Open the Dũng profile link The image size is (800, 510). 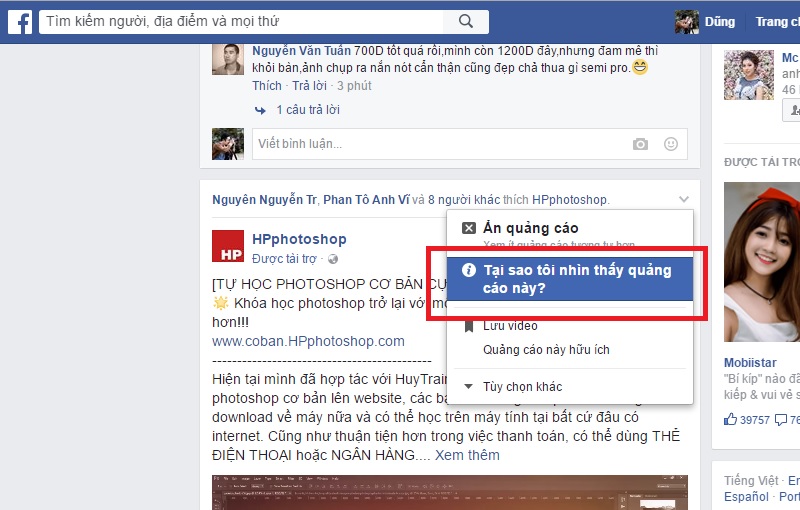pyautogui.click(x=719, y=22)
